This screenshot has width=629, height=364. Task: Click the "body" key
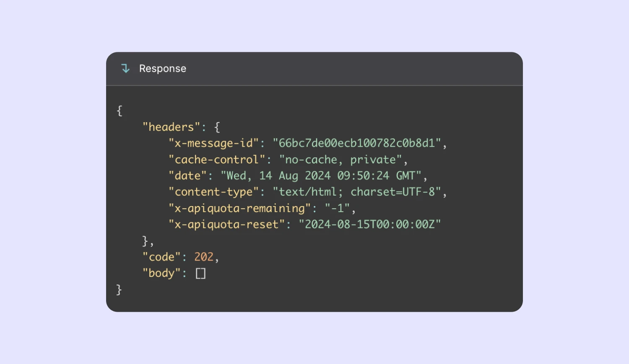pos(161,273)
